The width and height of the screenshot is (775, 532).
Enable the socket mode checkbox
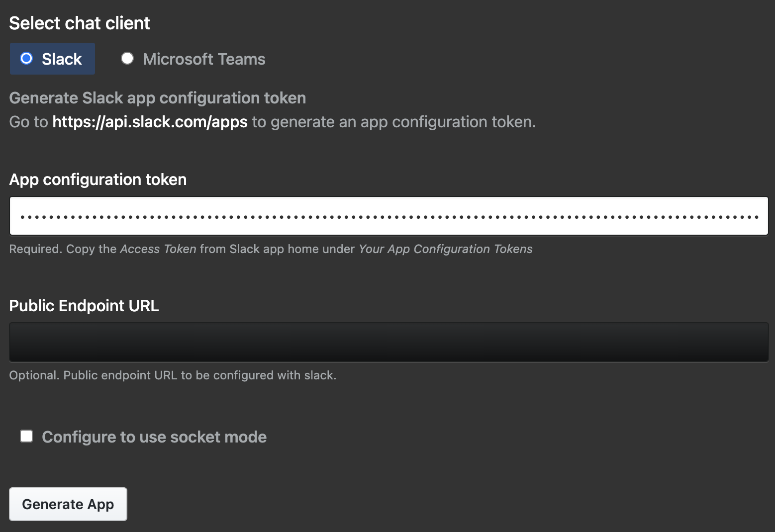click(x=26, y=437)
